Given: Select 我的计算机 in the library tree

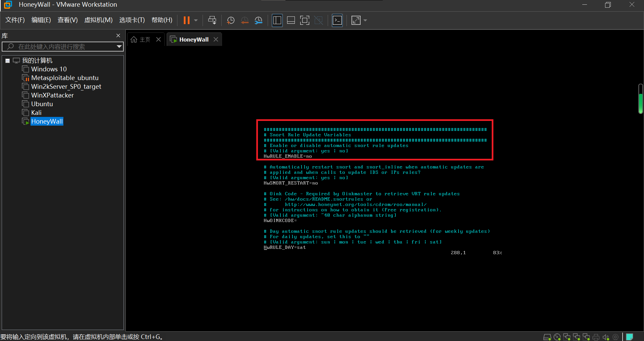Looking at the screenshot, I should point(37,61).
